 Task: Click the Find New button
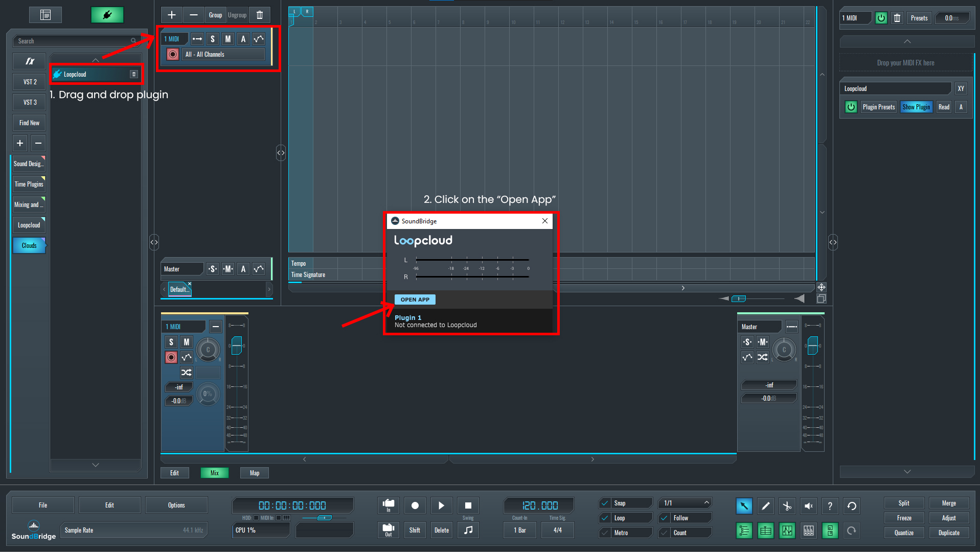[x=30, y=123]
